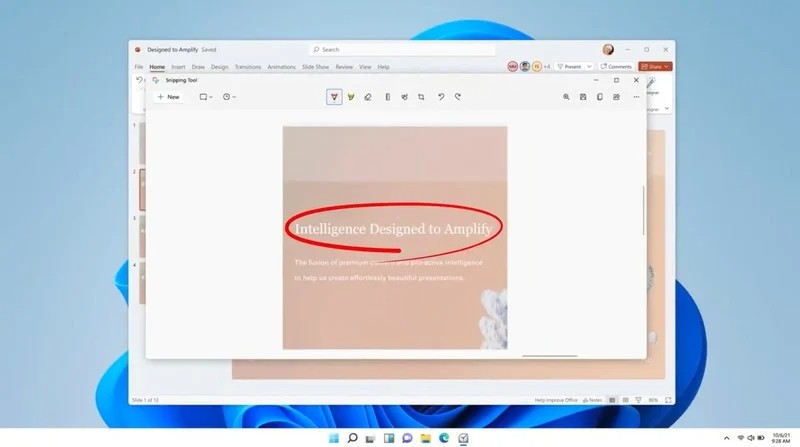Toggle touch writing in Snipping Tool
Screen dimensions: 800x447
404,97
